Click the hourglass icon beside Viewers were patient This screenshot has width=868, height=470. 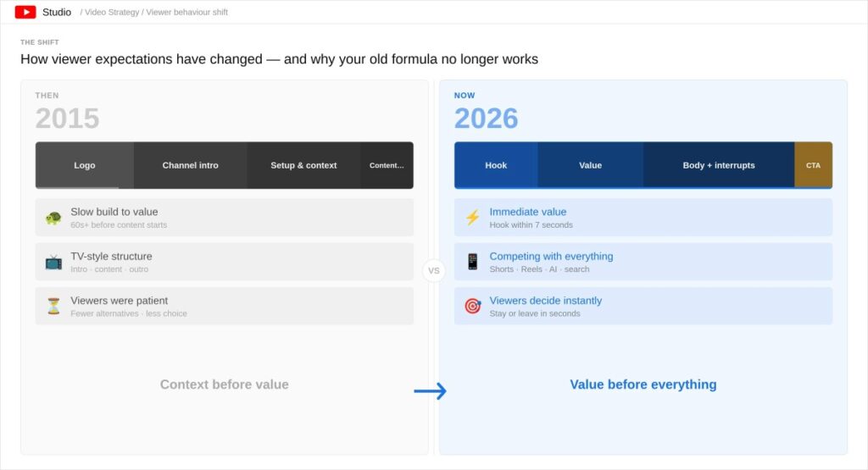pyautogui.click(x=53, y=307)
